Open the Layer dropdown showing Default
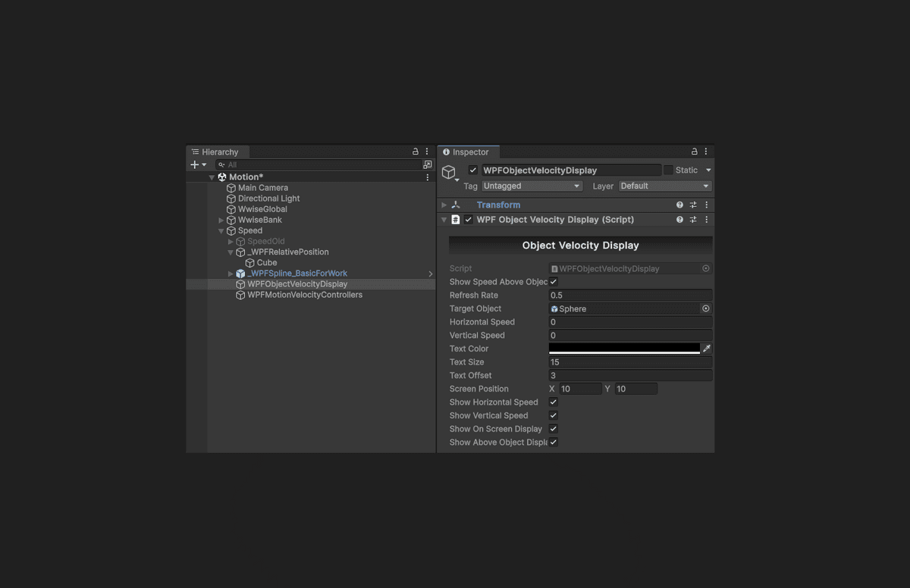This screenshot has height=588, width=910. point(664,186)
